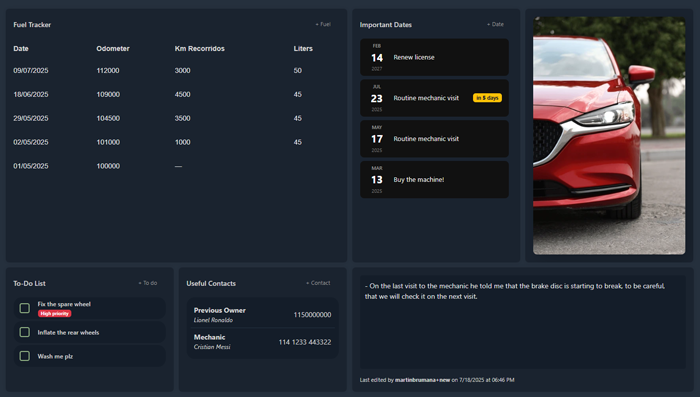Image resolution: width=700 pixels, height=397 pixels.
Task: Tick the Inflate the rear wheels checkbox
Action: point(25,332)
